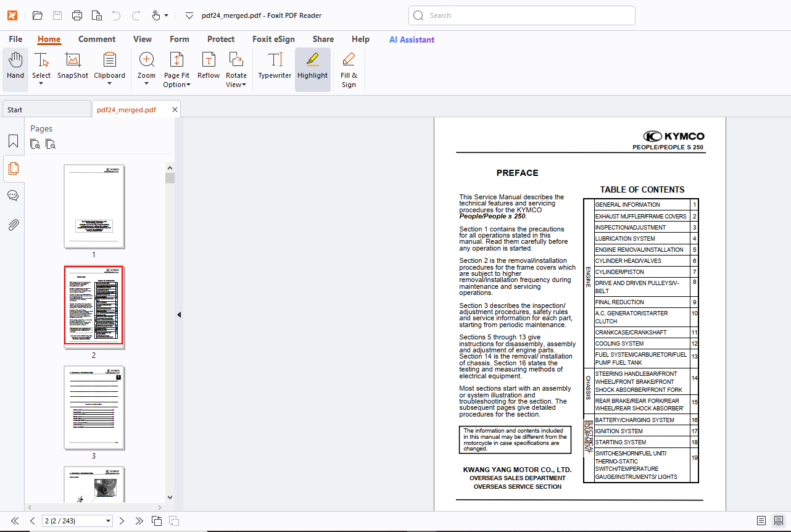Click the enlarge page thumbnails icon

coord(36,144)
